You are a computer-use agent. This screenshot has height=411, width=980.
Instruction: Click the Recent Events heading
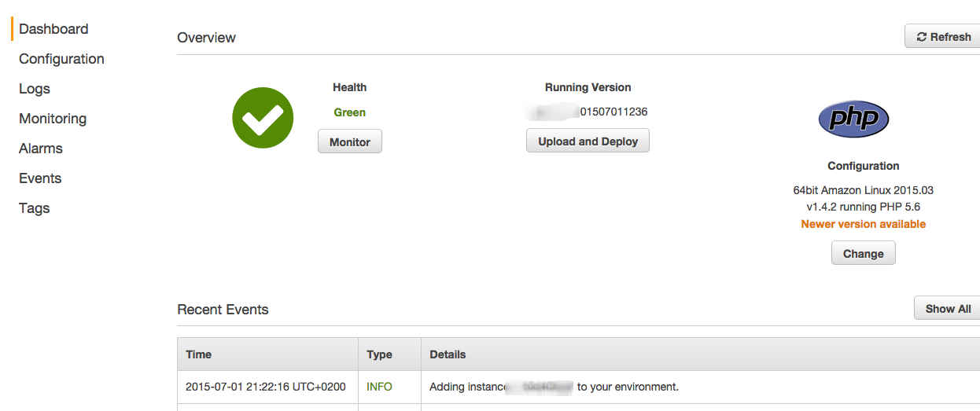pos(223,310)
